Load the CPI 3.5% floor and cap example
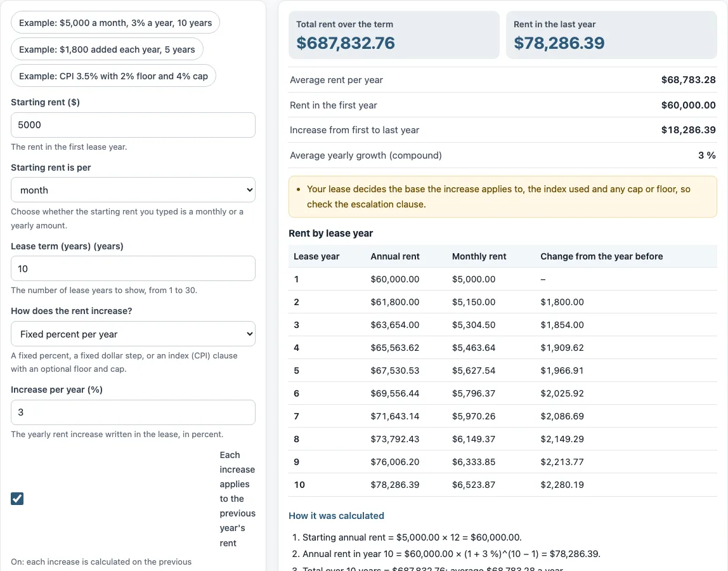This screenshot has width=728, height=571. (114, 75)
